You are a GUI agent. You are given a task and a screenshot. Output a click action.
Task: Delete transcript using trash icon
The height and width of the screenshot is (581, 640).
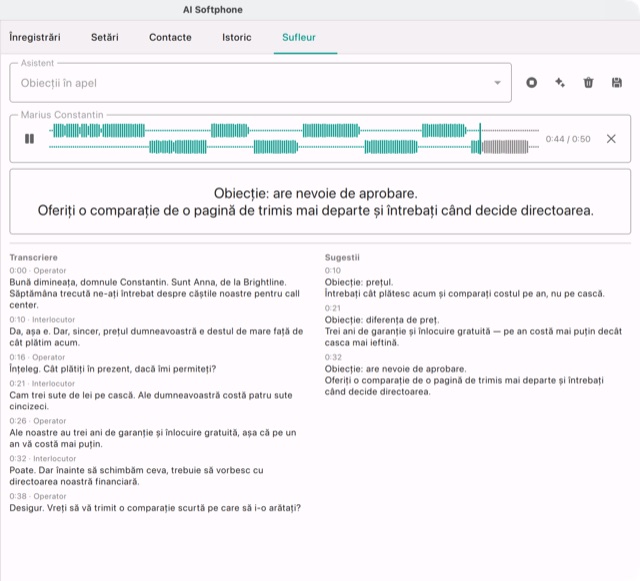pyautogui.click(x=588, y=83)
